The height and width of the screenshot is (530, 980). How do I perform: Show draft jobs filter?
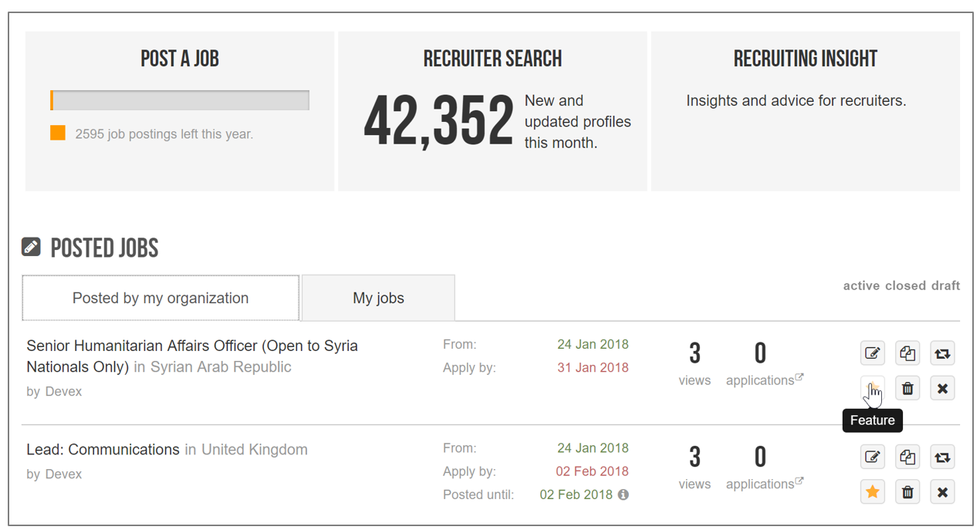coord(945,285)
